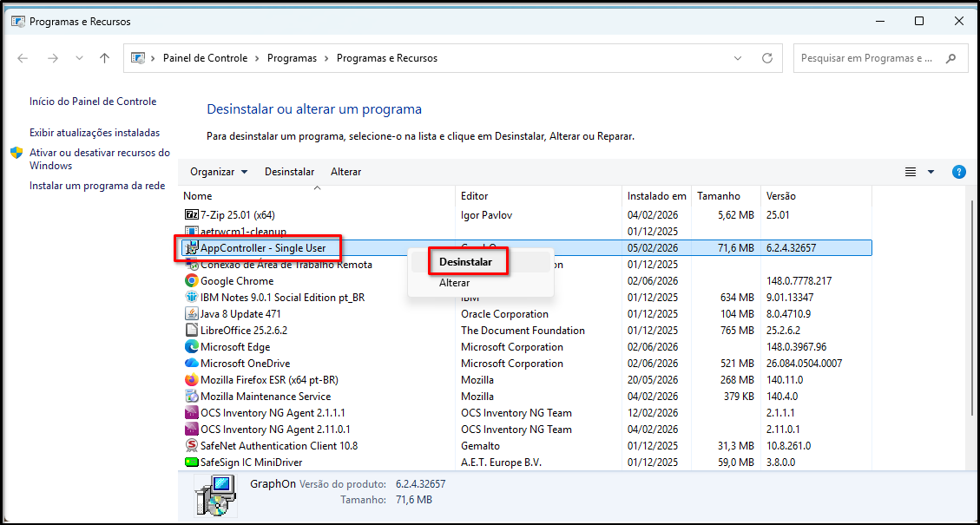Click Igor Pavlov publisher cell
Image resolution: width=980 pixels, height=525 pixels.
486,215
